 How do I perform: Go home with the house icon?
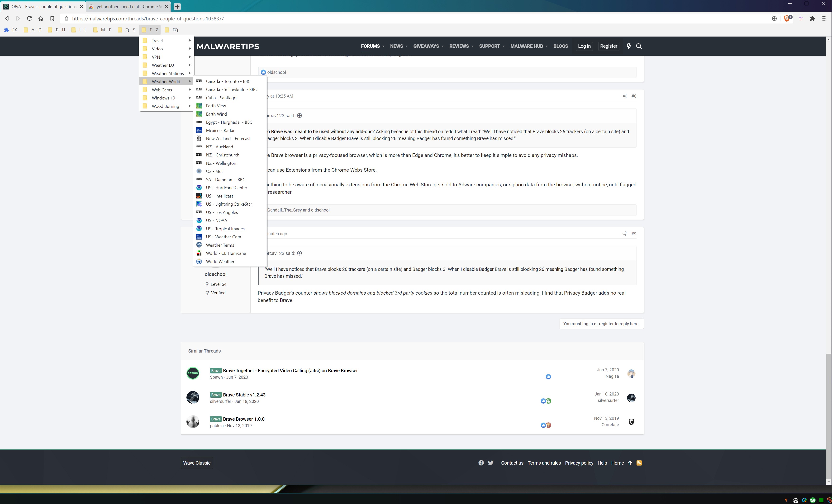41,19
